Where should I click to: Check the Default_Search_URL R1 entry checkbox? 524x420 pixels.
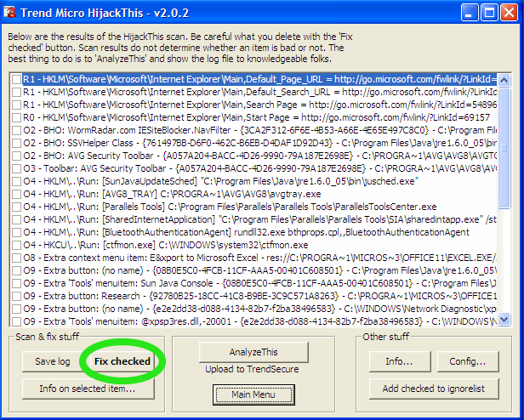coord(16,92)
